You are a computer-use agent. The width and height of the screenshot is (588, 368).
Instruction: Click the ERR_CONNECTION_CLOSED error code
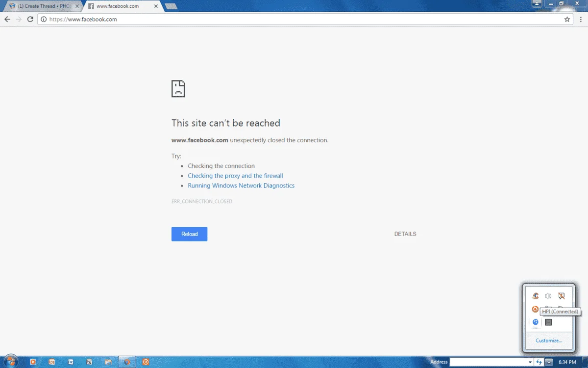pyautogui.click(x=202, y=202)
